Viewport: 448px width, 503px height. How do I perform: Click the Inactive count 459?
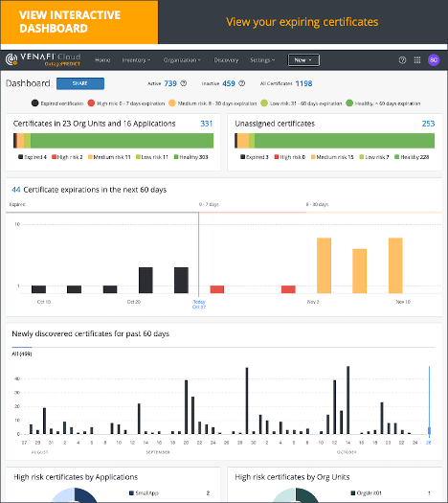(229, 83)
